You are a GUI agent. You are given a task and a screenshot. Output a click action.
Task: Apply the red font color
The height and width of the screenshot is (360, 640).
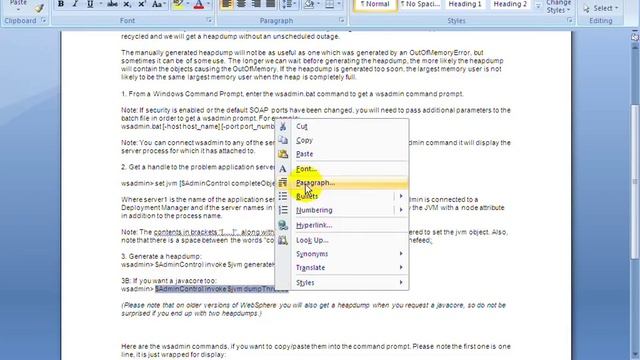199,4
